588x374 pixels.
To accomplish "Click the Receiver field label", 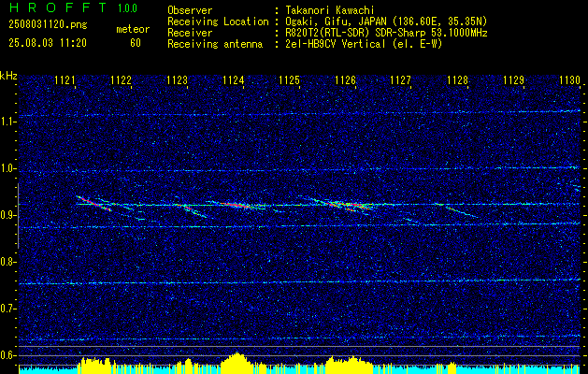I will pos(190,33).
